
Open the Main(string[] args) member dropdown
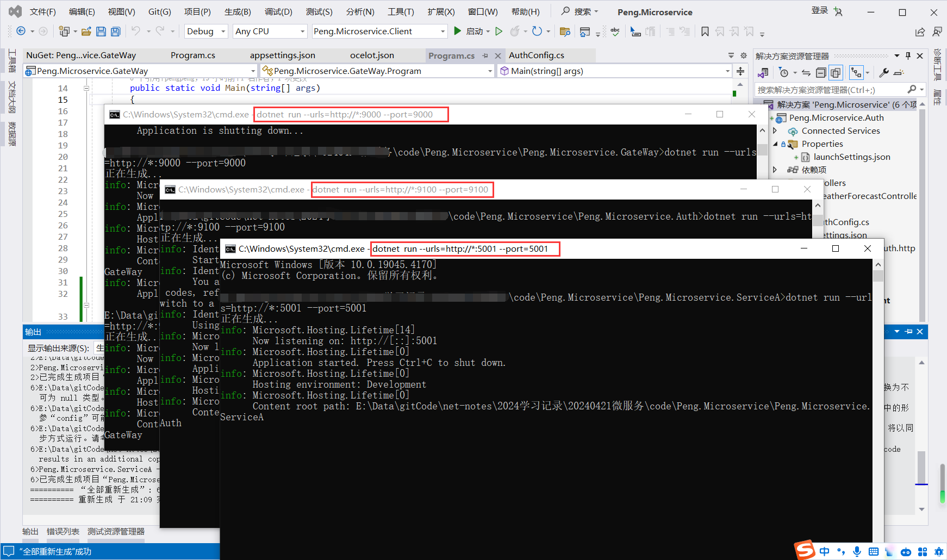pyautogui.click(x=614, y=71)
